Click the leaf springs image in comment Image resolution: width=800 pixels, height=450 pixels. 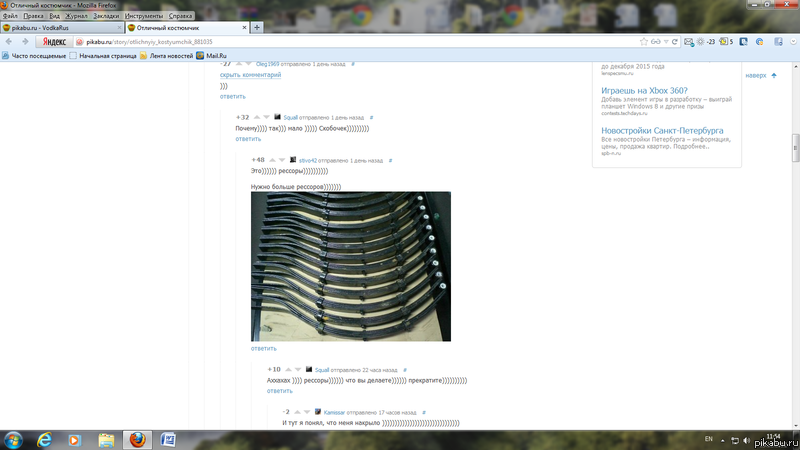[x=351, y=266]
